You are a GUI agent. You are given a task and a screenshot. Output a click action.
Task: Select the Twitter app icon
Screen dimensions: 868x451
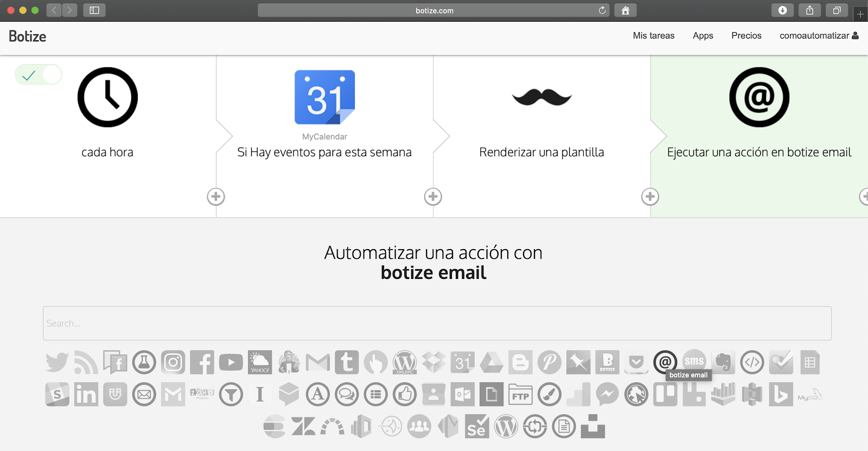57,362
